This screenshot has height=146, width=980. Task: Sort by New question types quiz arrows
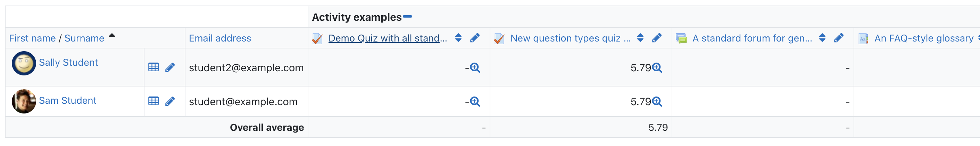pos(640,38)
